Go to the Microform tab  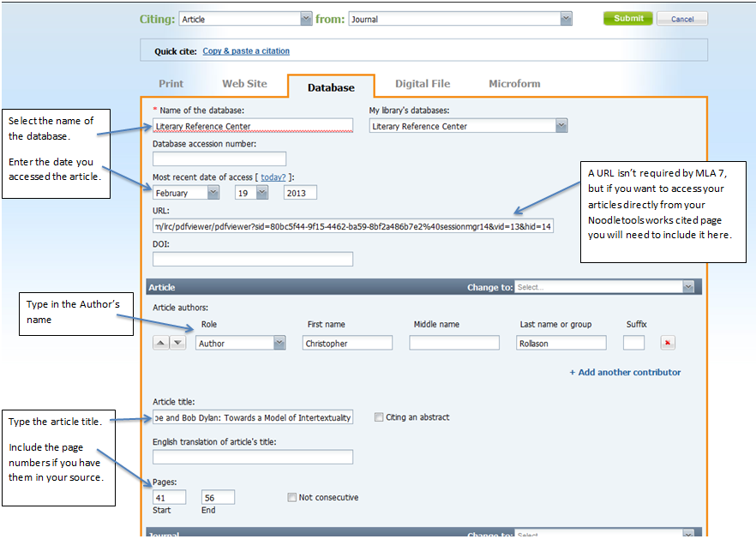click(514, 84)
